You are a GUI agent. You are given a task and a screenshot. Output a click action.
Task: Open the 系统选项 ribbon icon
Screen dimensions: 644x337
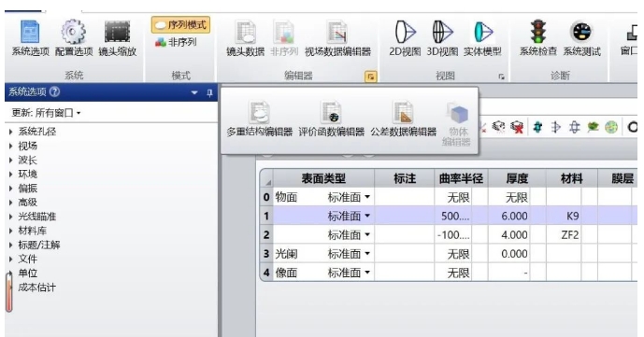31,38
